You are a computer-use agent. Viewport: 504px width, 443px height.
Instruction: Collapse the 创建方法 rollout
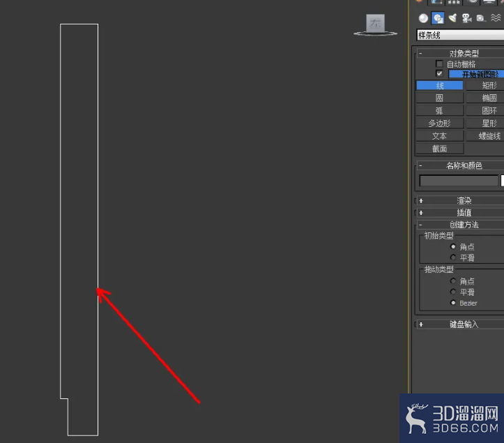point(460,225)
